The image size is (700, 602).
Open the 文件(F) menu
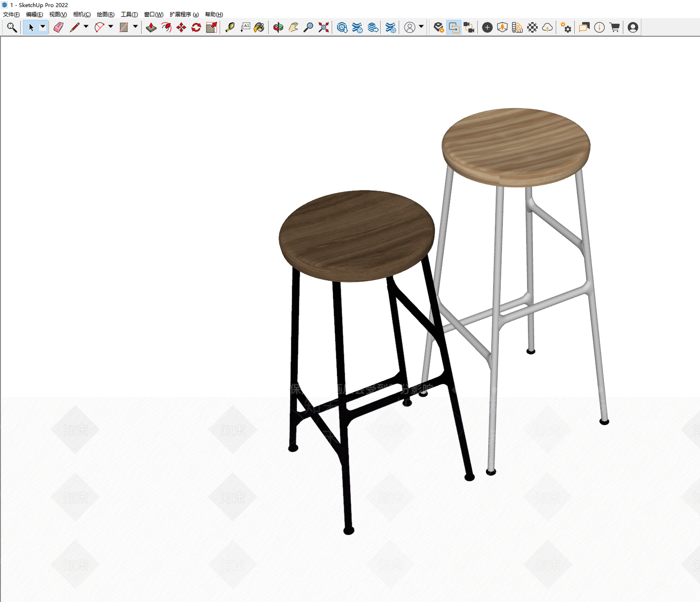click(11, 14)
